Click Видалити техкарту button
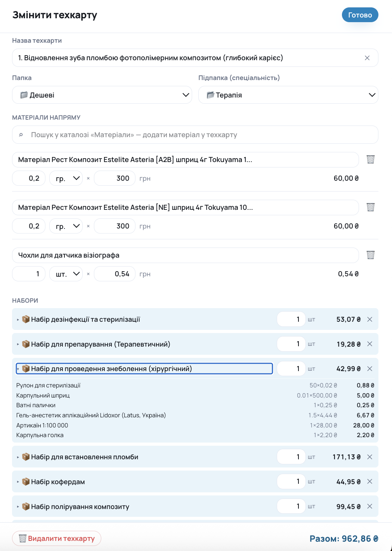 [x=57, y=539]
